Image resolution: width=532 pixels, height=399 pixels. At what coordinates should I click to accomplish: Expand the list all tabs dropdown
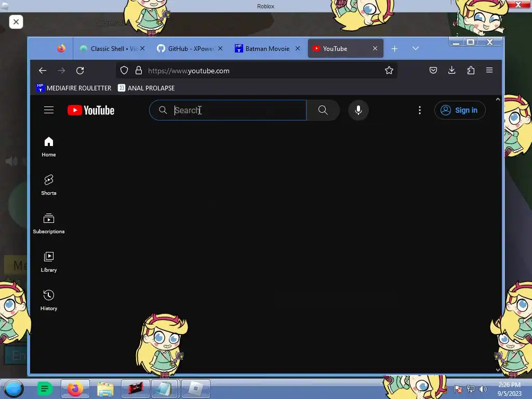415,48
